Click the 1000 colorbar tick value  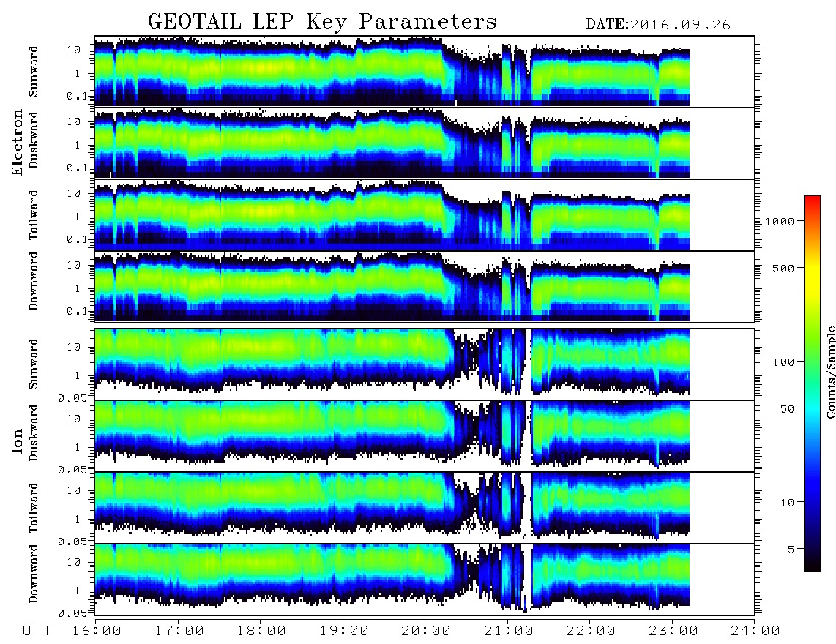tap(780, 222)
